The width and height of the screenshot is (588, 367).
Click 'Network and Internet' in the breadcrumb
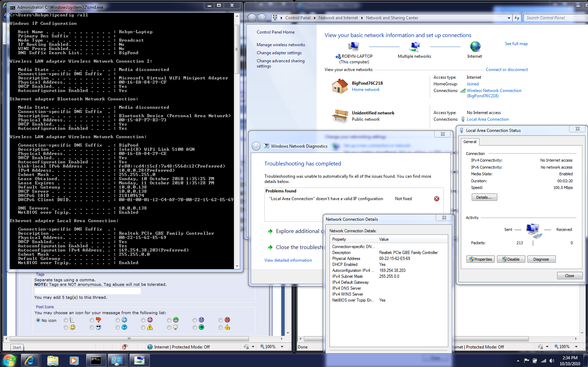click(x=338, y=18)
